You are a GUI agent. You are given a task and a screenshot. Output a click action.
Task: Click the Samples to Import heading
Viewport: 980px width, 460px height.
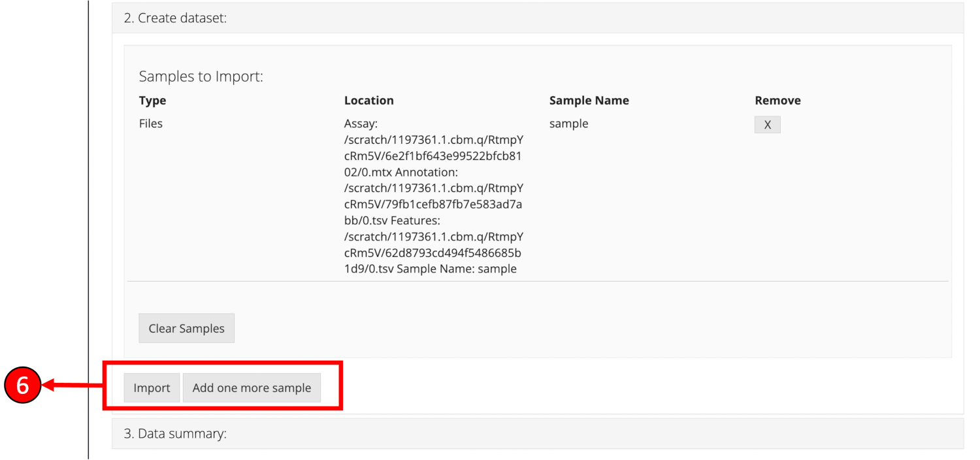coord(201,76)
